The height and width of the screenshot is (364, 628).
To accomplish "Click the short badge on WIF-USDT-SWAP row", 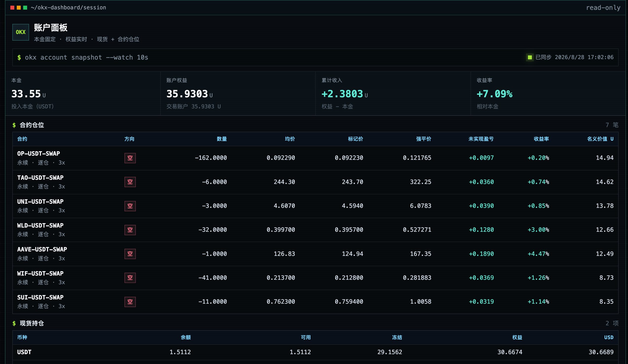I will (x=130, y=278).
